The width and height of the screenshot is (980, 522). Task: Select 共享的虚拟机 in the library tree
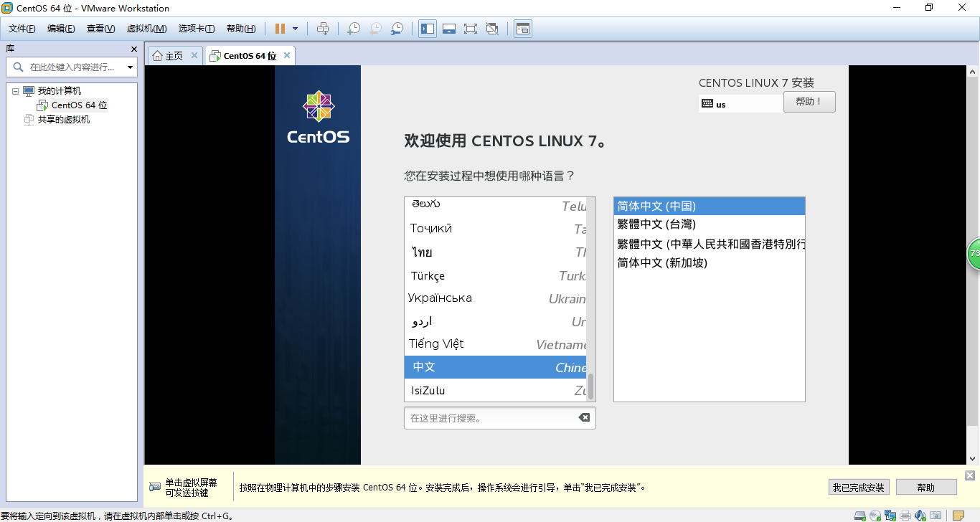click(x=64, y=120)
